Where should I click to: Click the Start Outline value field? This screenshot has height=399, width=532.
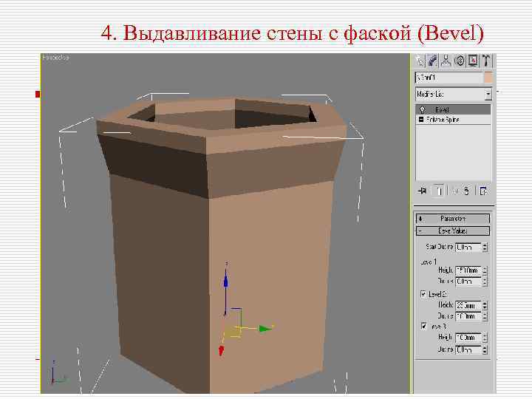coord(468,248)
